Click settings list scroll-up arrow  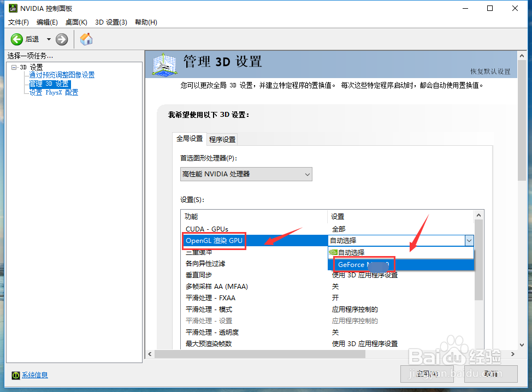tap(478, 215)
